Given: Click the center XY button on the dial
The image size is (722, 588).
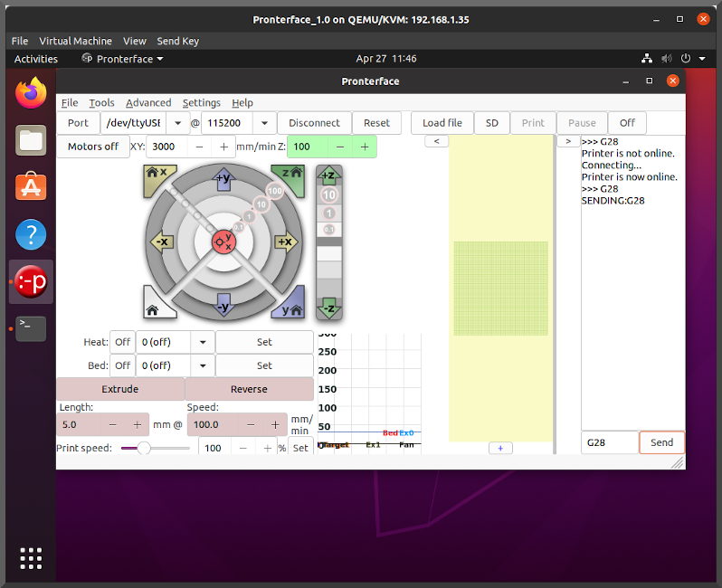Looking at the screenshot, I should [x=223, y=242].
